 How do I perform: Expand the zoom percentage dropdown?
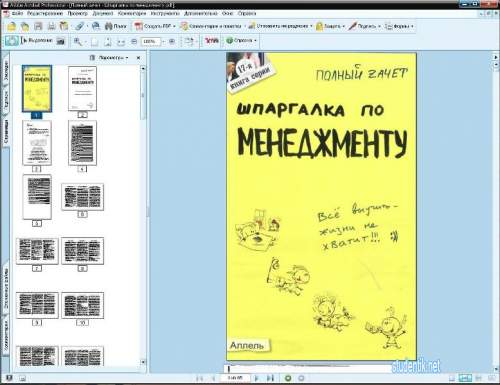[x=164, y=42]
